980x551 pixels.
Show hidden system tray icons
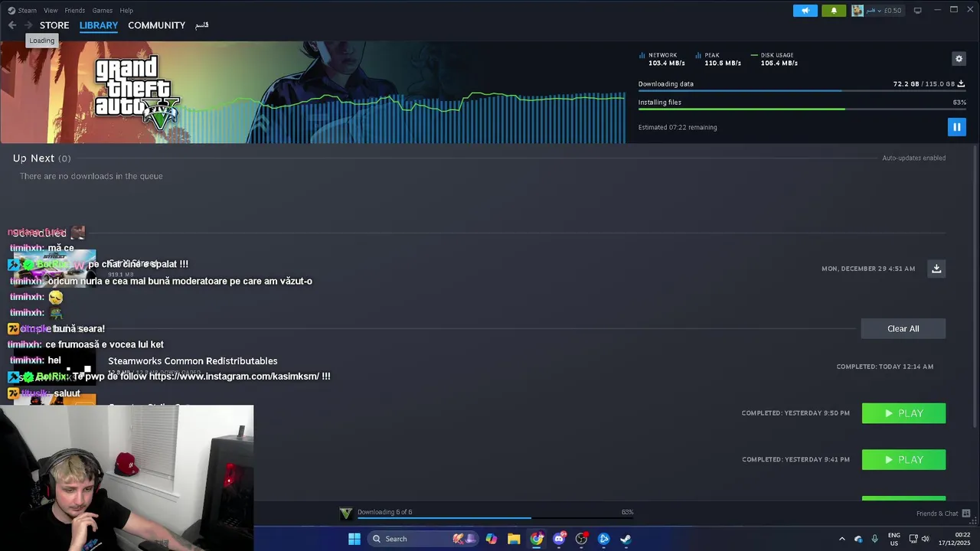(841, 539)
